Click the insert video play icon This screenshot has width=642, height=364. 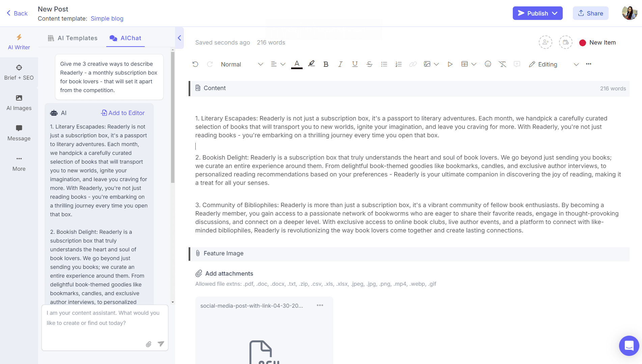[x=450, y=64]
